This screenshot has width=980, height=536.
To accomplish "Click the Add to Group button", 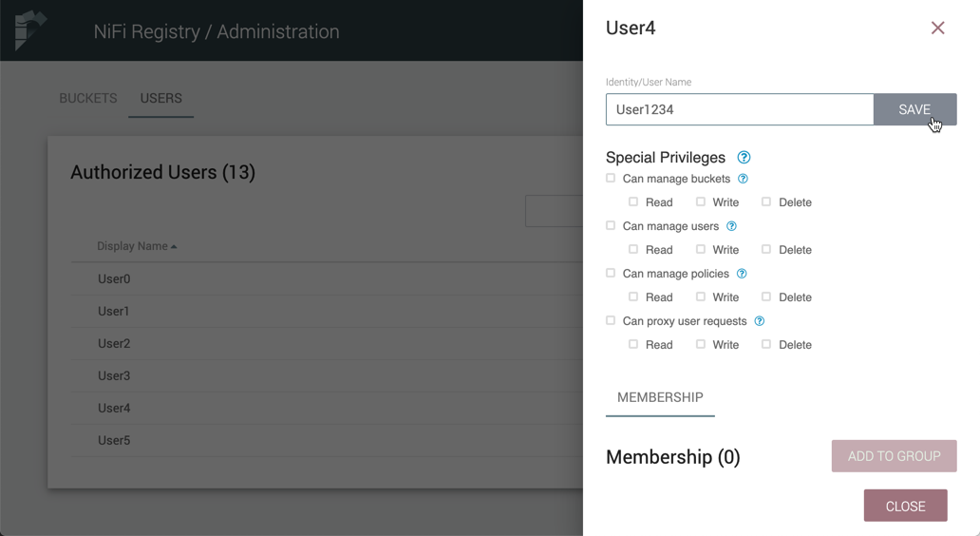I will click(x=894, y=456).
